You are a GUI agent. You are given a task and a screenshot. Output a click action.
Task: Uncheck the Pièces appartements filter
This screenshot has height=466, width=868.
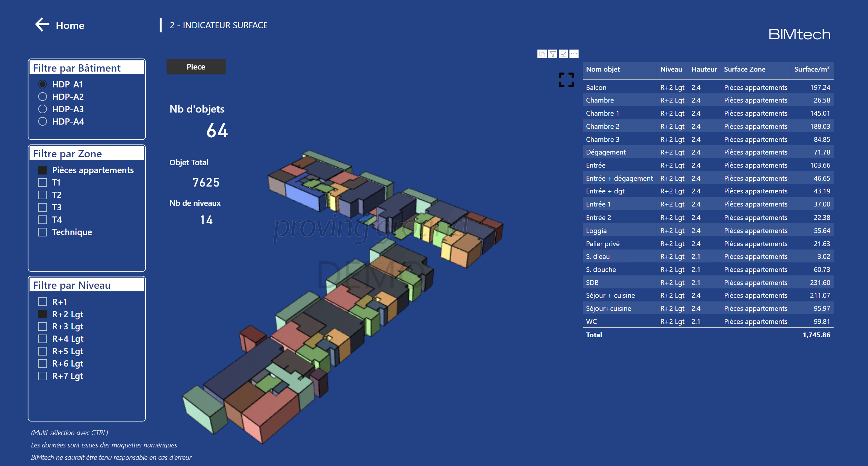(x=43, y=170)
